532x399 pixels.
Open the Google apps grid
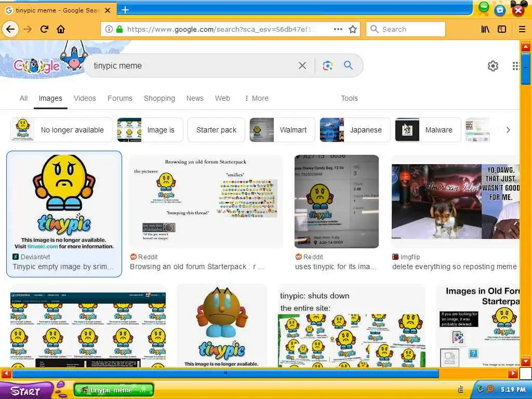pos(516,66)
